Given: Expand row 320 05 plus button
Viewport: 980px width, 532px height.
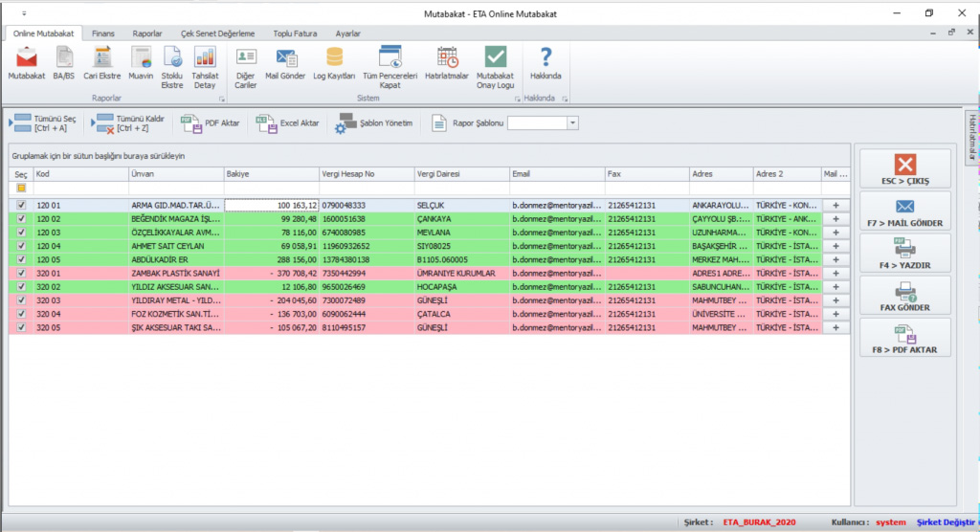Looking at the screenshot, I should tap(835, 327).
